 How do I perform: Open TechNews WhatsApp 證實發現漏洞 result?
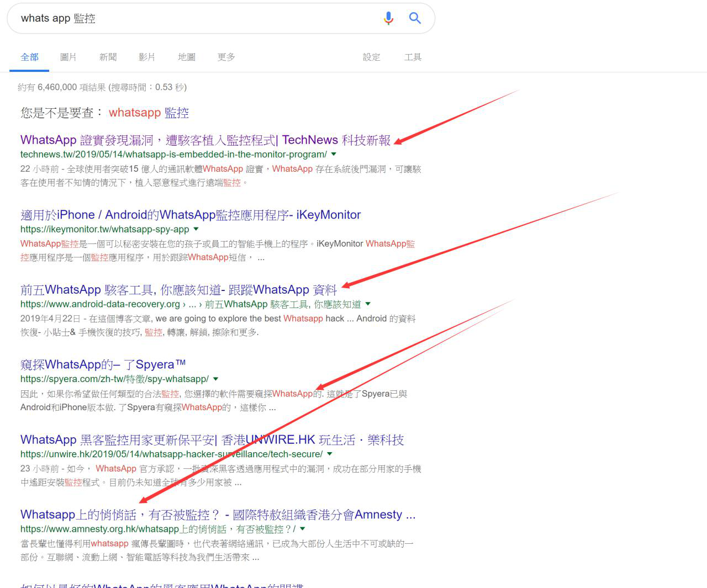pos(205,140)
